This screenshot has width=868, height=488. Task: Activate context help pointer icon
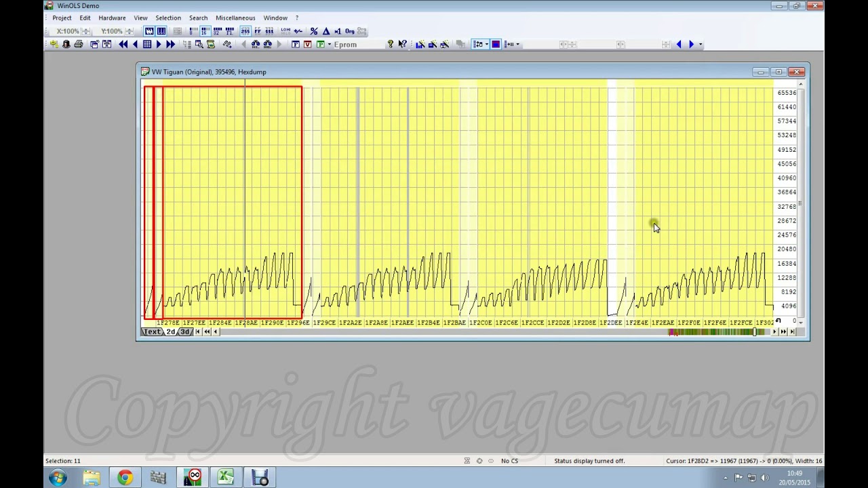click(403, 44)
